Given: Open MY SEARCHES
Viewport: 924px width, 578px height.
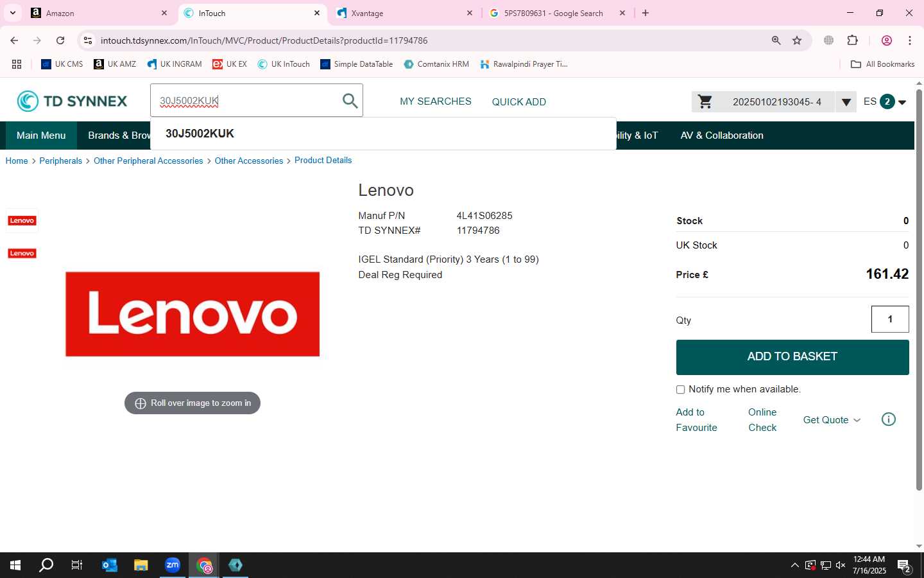Looking at the screenshot, I should point(435,101).
